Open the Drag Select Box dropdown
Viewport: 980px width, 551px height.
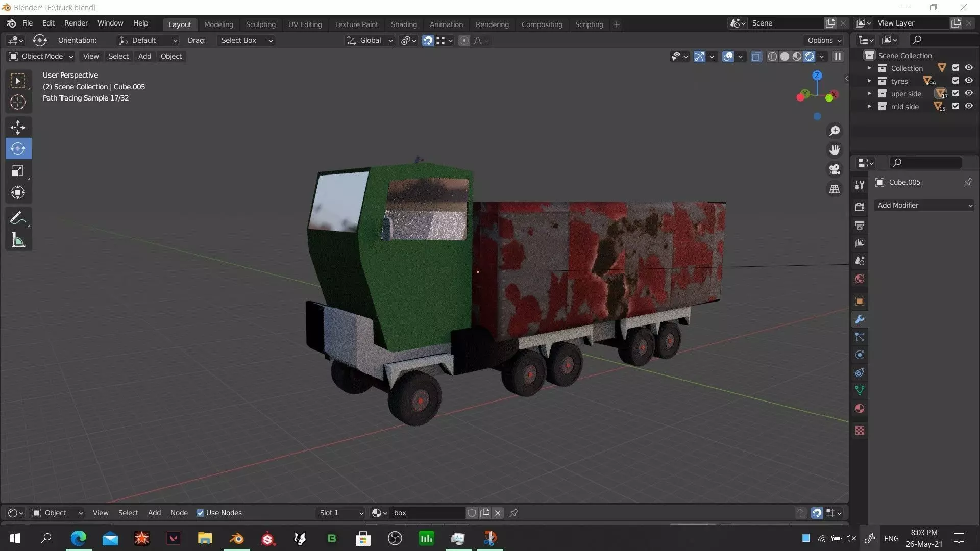pos(246,40)
